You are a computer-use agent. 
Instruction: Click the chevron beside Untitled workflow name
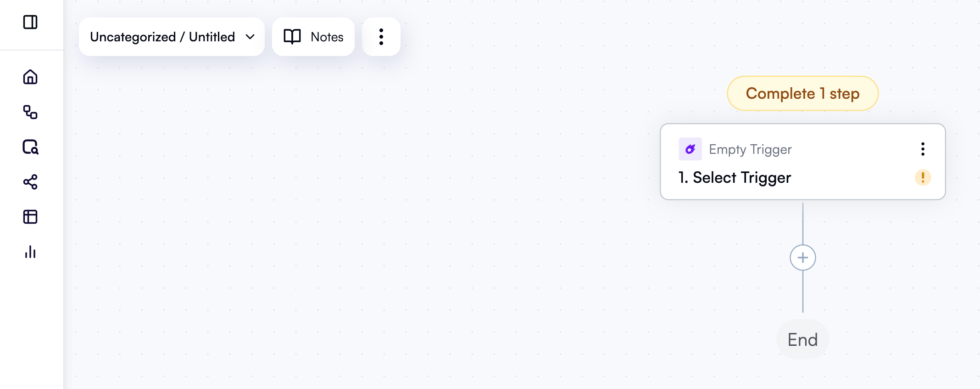point(250,37)
